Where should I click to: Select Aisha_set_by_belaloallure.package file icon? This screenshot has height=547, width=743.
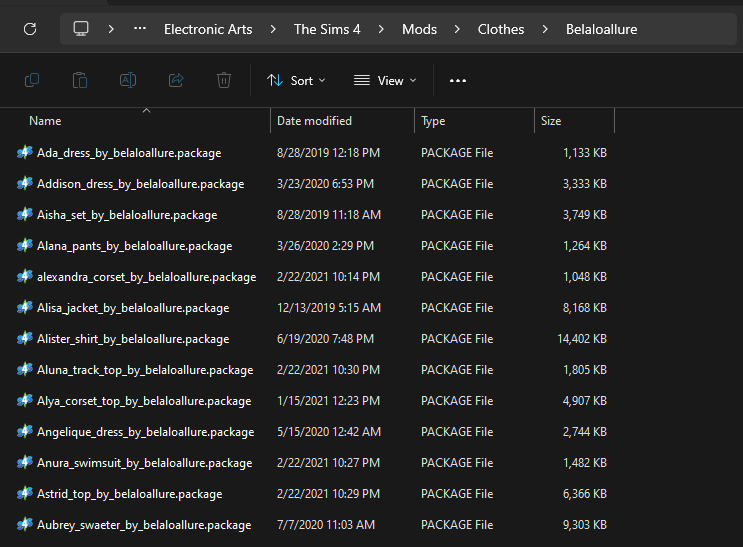click(25, 215)
